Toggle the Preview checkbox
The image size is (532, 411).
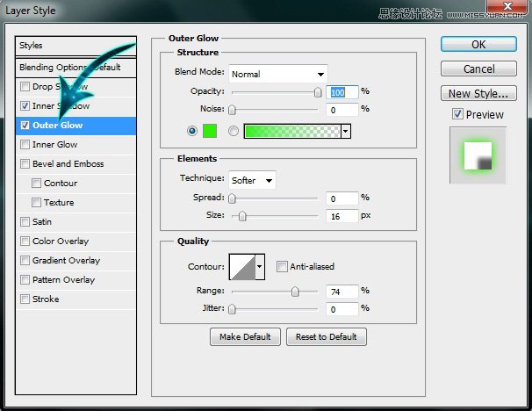click(x=457, y=114)
